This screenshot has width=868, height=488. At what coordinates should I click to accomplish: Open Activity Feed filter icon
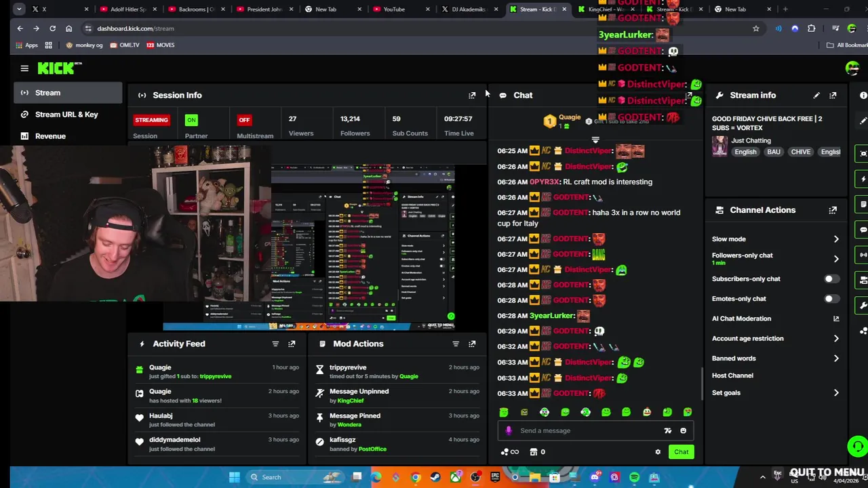(x=275, y=344)
